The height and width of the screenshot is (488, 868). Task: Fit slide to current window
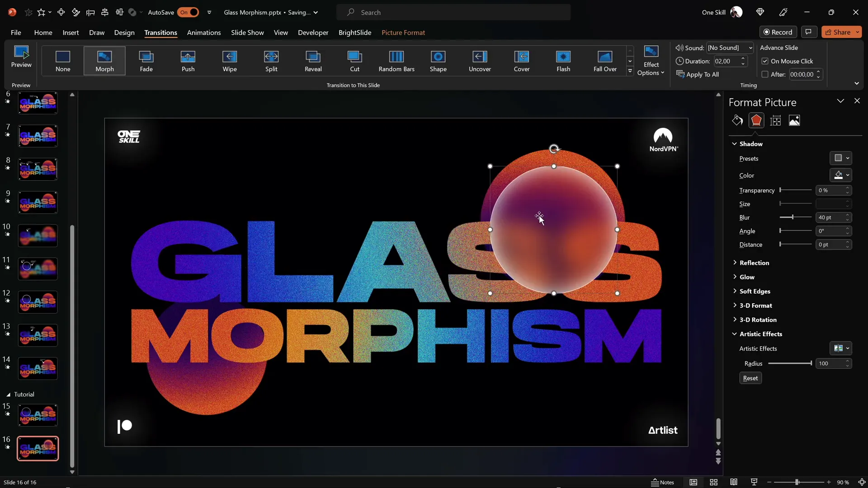[862, 482]
